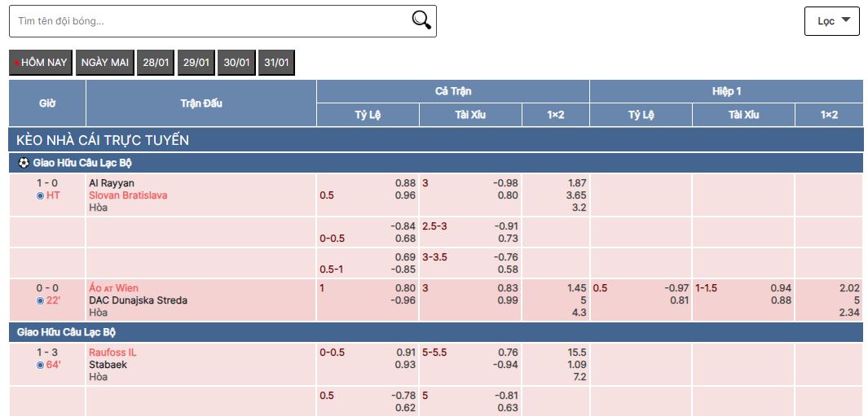Click the live indicator beside 22'
Image resolution: width=868 pixels, height=416 pixels.
(x=41, y=300)
